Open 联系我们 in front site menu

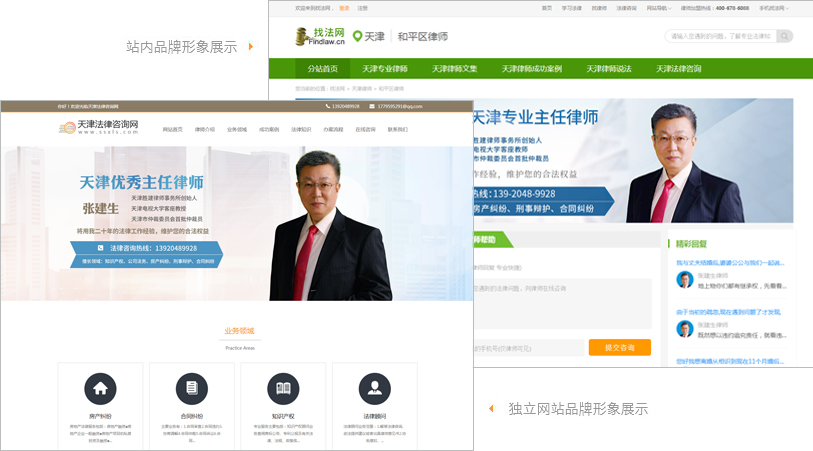(398, 130)
